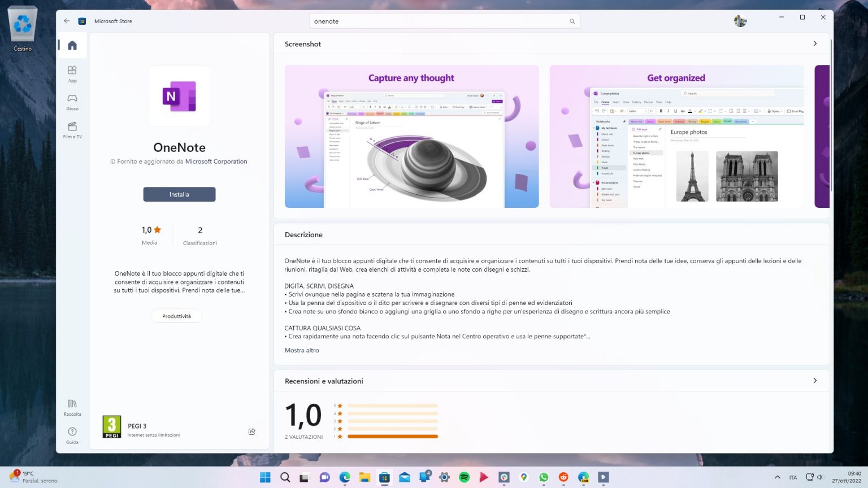
Task: Launch Spotify from the taskbar
Action: click(464, 477)
